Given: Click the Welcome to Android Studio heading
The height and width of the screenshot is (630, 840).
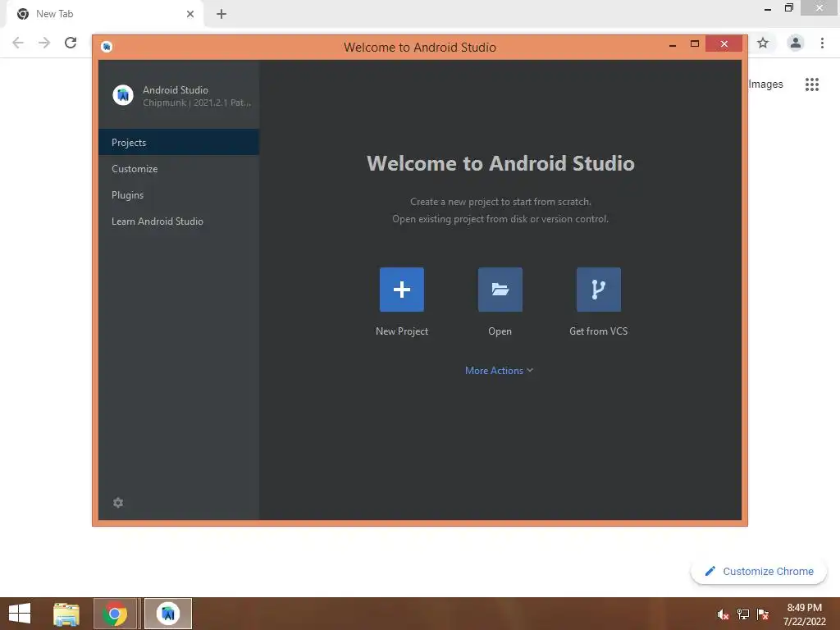Looking at the screenshot, I should tap(500, 163).
